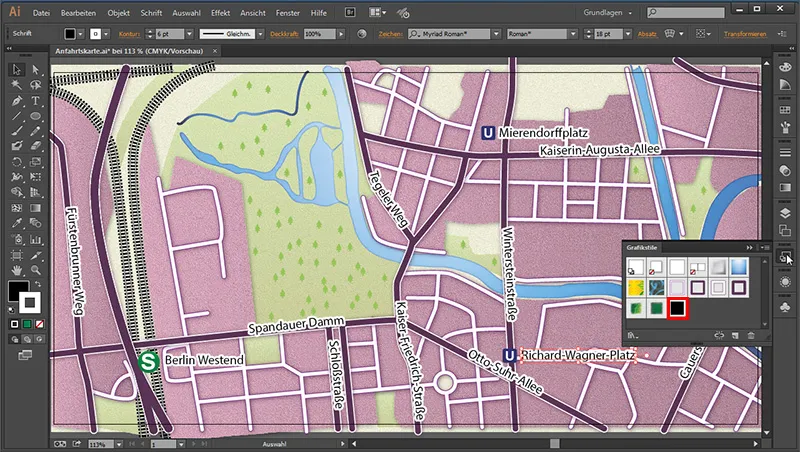Open stroke weight 6 pt dropdown
Viewport: 800px width, 452px height.
189,34
